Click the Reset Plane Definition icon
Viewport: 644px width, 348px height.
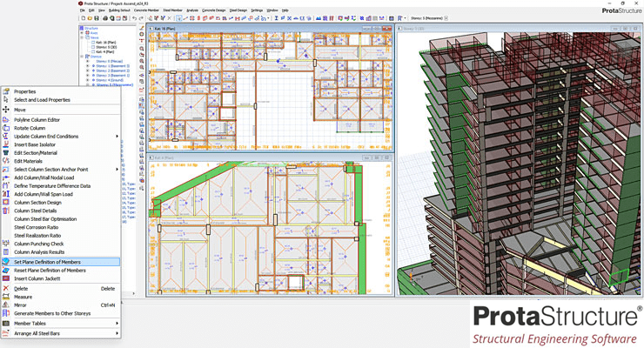[x=6, y=270]
